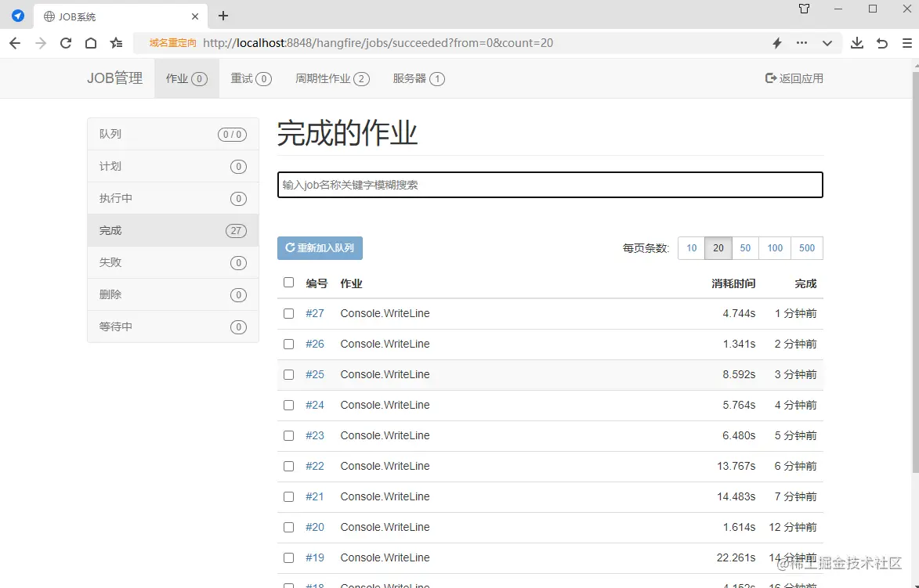Click the page vertical scrollbar thumb

(916, 272)
